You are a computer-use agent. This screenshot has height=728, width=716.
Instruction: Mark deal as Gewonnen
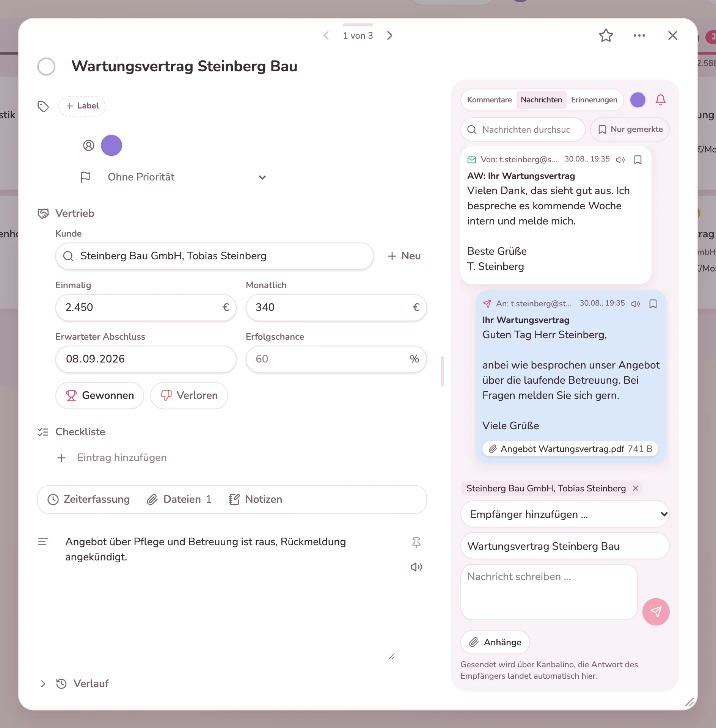[x=100, y=395]
